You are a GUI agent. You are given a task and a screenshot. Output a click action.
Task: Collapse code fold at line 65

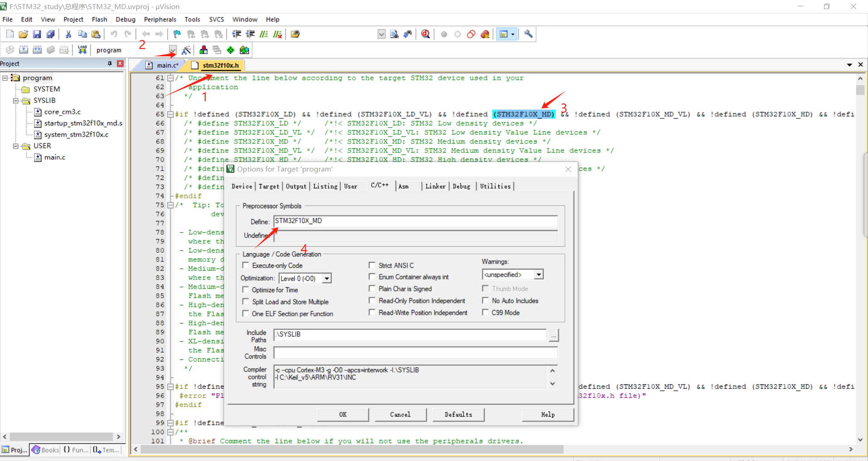(171, 114)
